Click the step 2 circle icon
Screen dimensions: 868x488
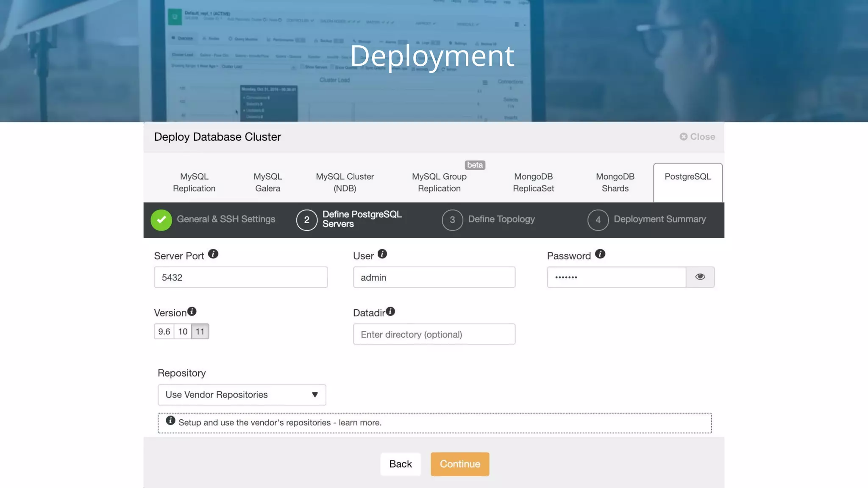(x=307, y=220)
